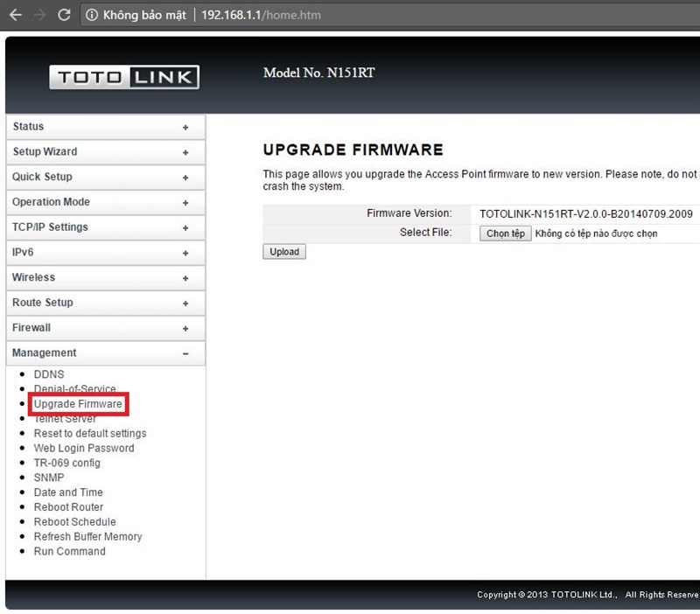The height and width of the screenshot is (614, 700).
Task: Click the Select File: label
Action: click(426, 233)
